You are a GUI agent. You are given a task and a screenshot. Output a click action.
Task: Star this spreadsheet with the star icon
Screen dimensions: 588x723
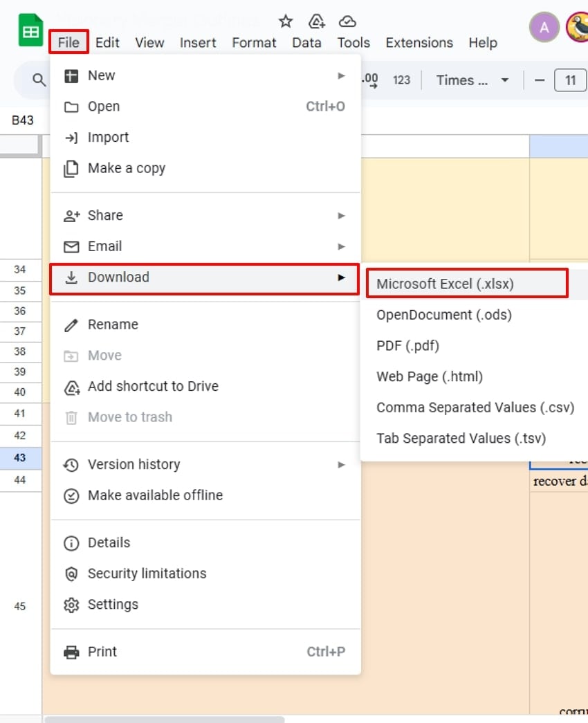286,21
